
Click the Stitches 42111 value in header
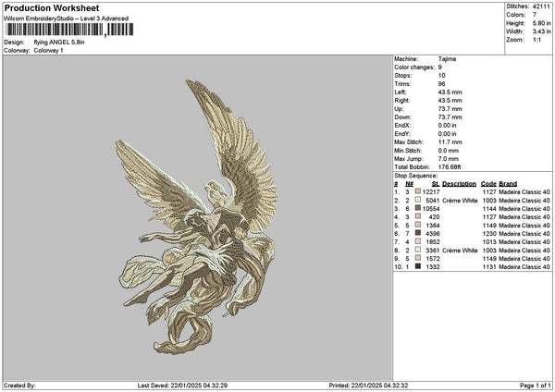pos(541,6)
